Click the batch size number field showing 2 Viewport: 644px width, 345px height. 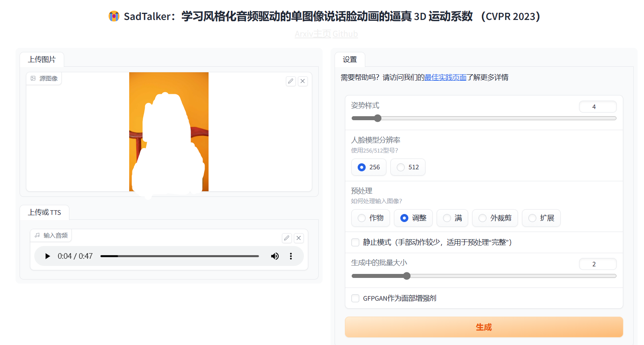tap(598, 264)
